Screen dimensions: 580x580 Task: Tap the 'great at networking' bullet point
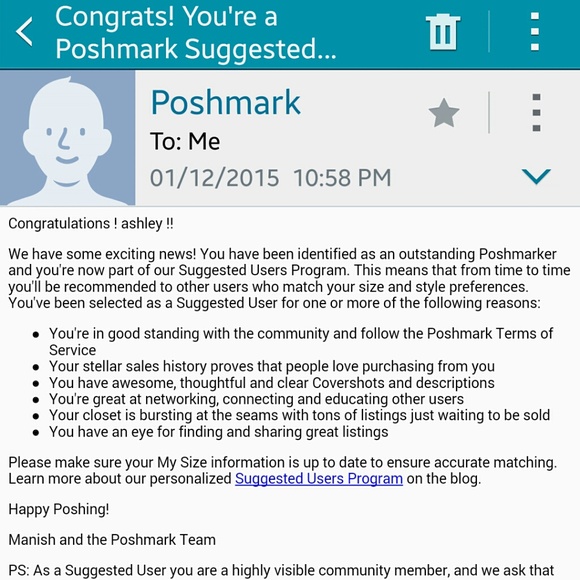coord(256,399)
